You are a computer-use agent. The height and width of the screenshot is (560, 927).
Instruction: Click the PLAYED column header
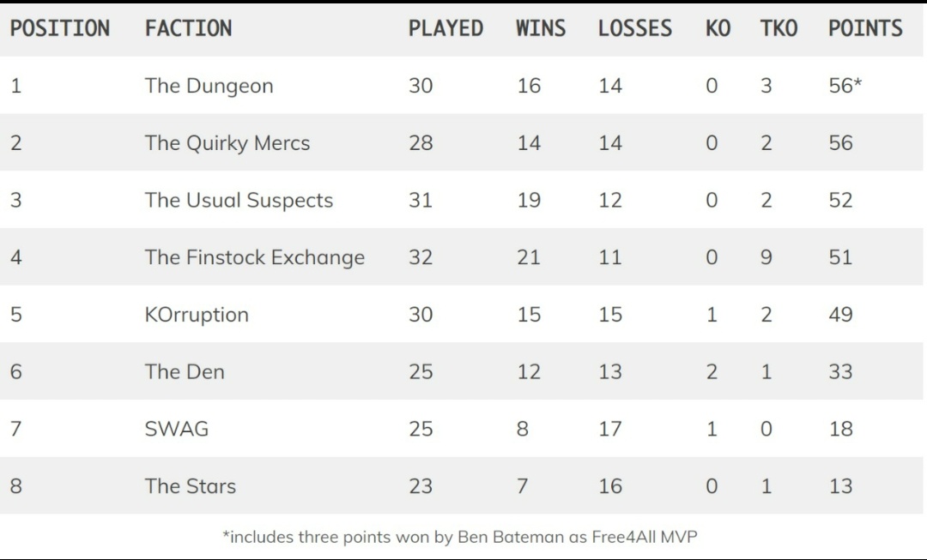(445, 28)
